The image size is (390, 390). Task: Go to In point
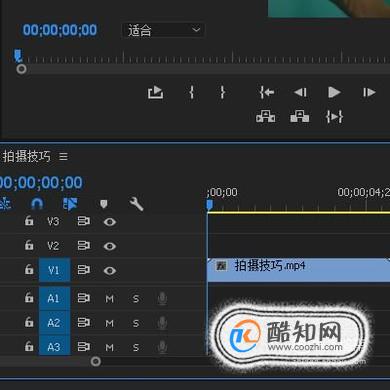pos(267,92)
